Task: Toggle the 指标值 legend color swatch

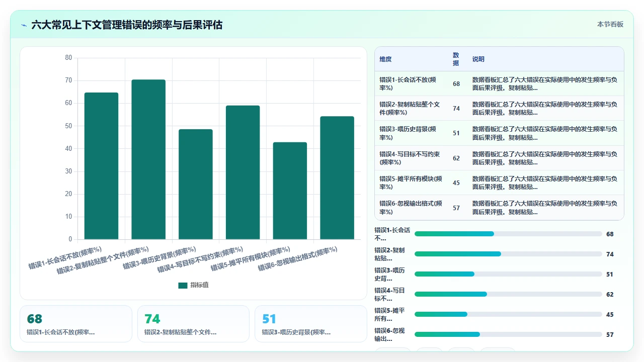Action: tap(183, 285)
